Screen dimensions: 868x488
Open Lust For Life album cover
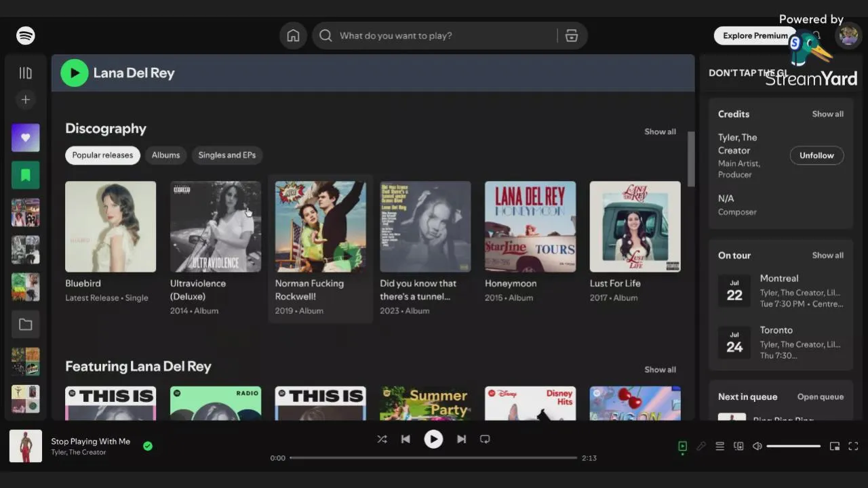coord(635,226)
